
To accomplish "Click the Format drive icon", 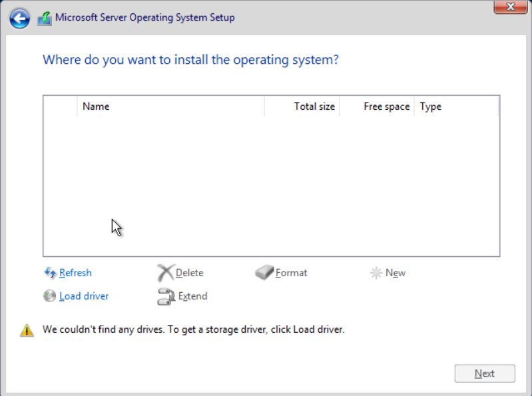I will [x=264, y=273].
